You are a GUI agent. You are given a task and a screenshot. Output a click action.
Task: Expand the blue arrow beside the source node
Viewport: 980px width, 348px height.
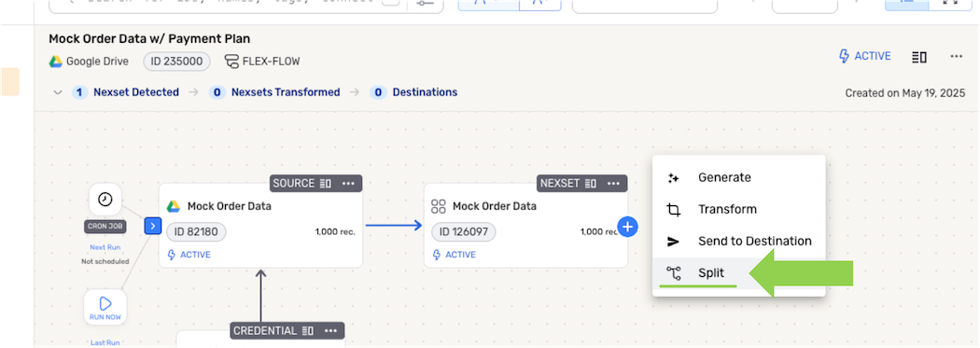[153, 226]
